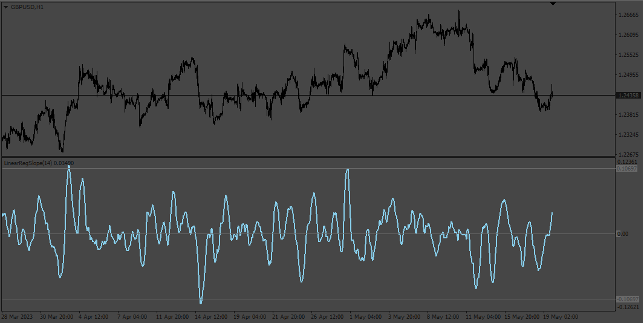Click the 8 May 12:00 time label
This screenshot has width=644, height=323.
tap(443, 317)
